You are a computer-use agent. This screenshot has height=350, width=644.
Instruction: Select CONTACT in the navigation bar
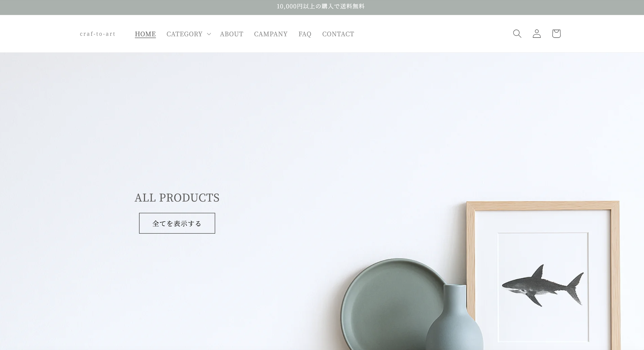pos(338,34)
